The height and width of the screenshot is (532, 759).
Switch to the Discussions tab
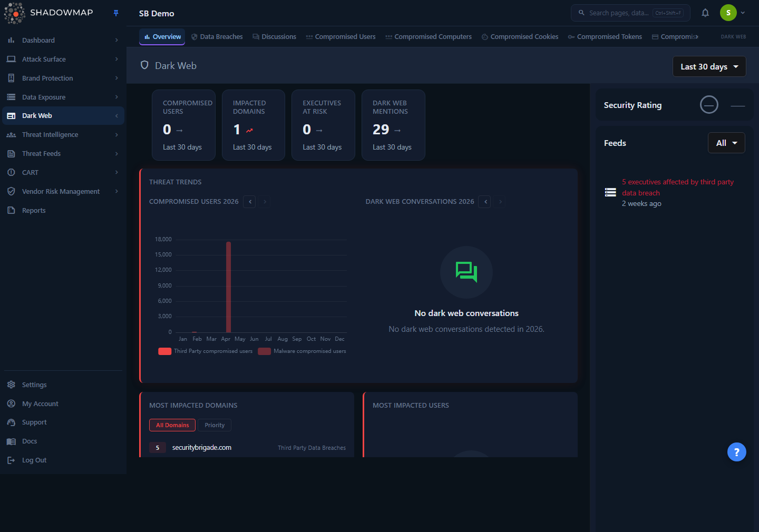(x=274, y=37)
